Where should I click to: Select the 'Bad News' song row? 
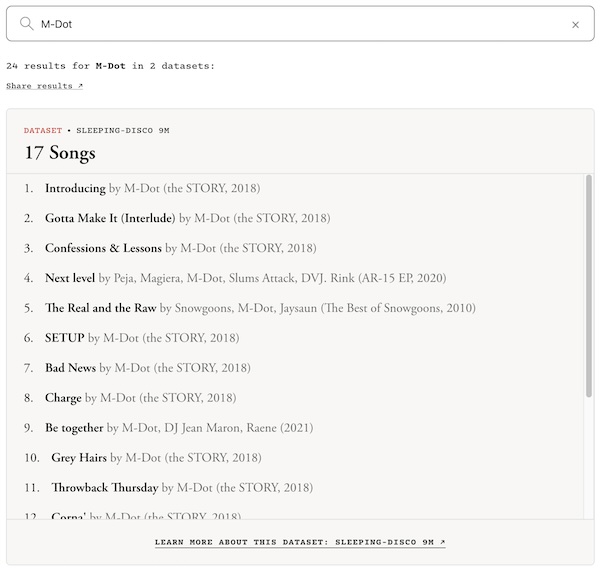pyautogui.click(x=137, y=367)
